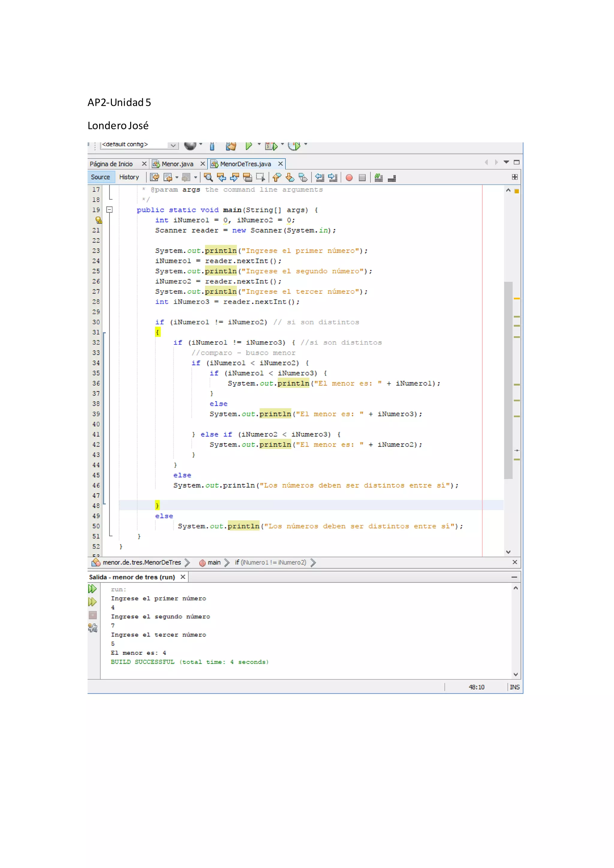Click the main breadcrumb in navigation bar
The image size is (614, 868).
(214, 563)
